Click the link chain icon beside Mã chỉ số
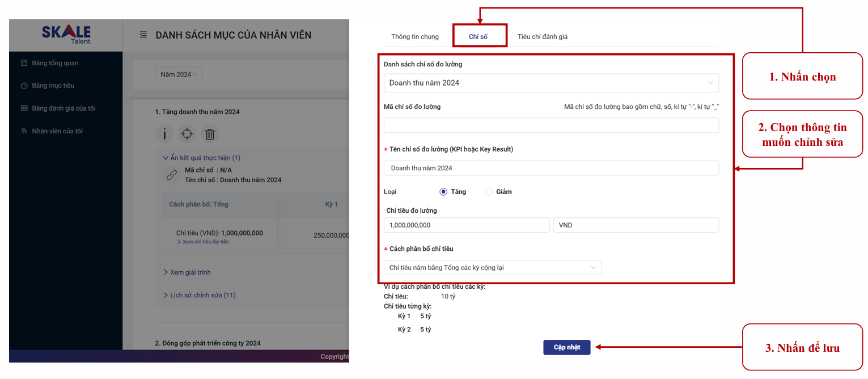 (171, 175)
